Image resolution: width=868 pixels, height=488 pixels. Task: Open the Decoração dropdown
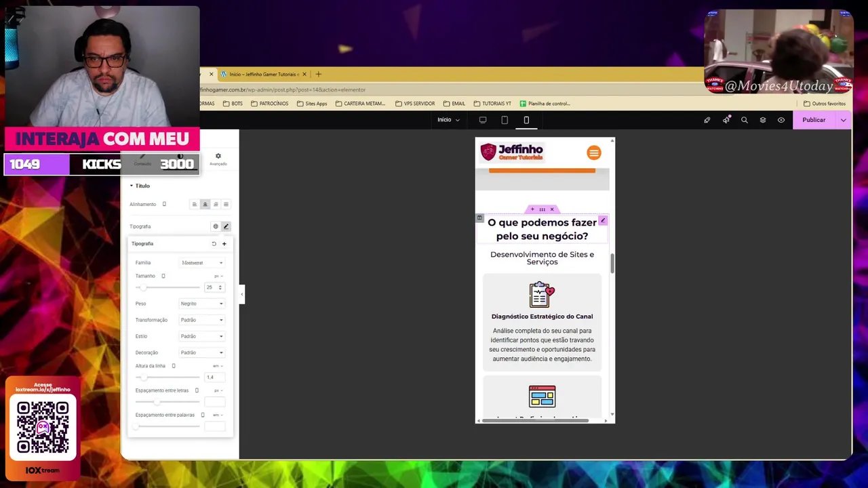[x=202, y=352]
